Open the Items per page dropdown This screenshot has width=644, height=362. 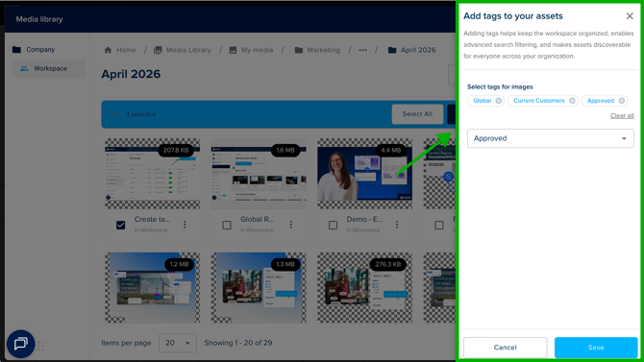point(178,343)
